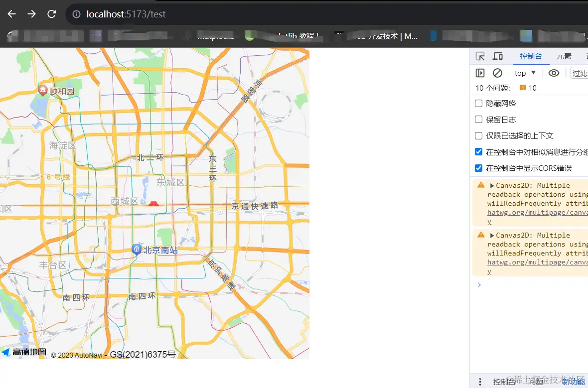Screen dimensions: 588x388
Task: Click the 6号线 subway label
Action: click(58, 177)
